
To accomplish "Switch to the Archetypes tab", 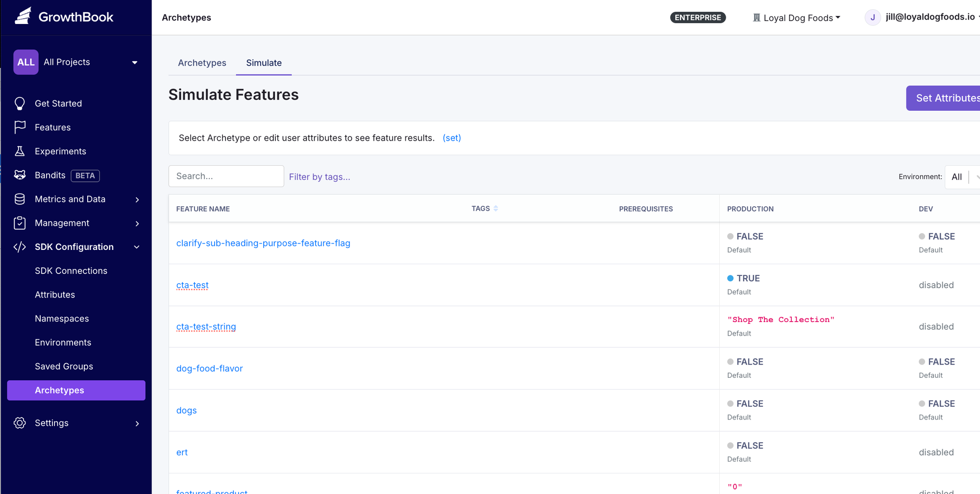I will click(202, 63).
